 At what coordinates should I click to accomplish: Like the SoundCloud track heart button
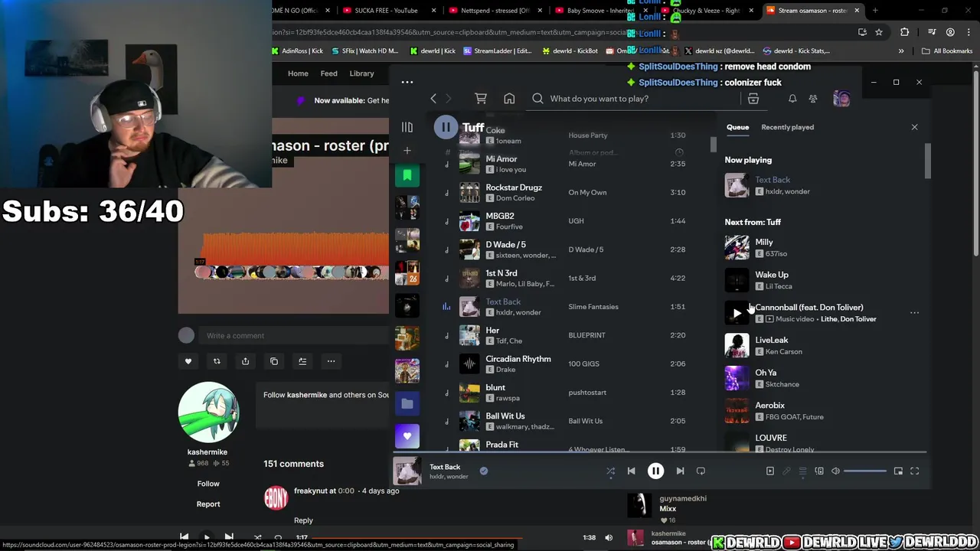(188, 361)
